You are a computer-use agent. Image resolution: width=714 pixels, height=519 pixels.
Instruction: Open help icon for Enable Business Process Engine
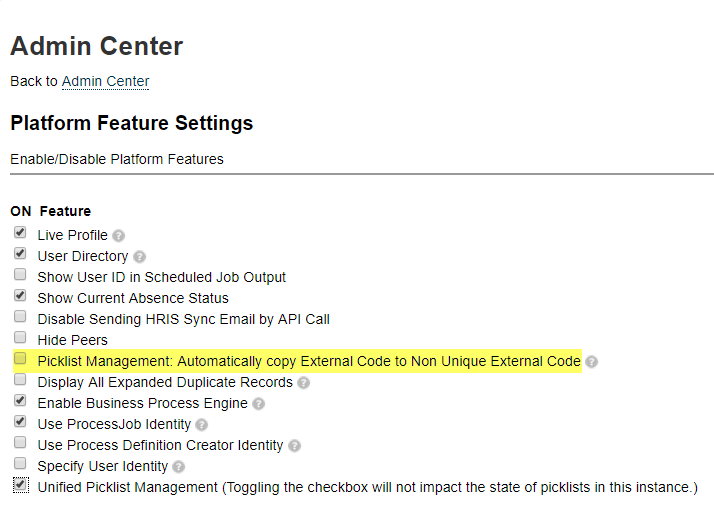(259, 404)
